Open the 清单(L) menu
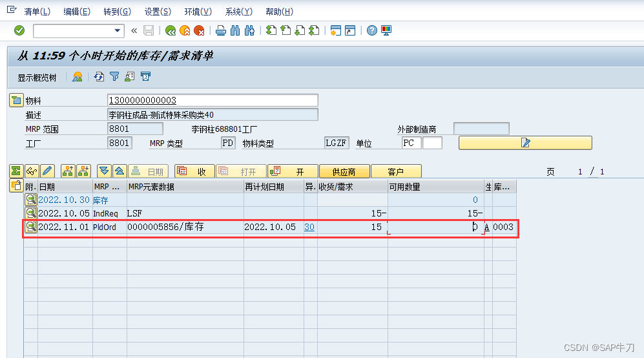Viewport: 644px width, 358px height. coord(37,12)
